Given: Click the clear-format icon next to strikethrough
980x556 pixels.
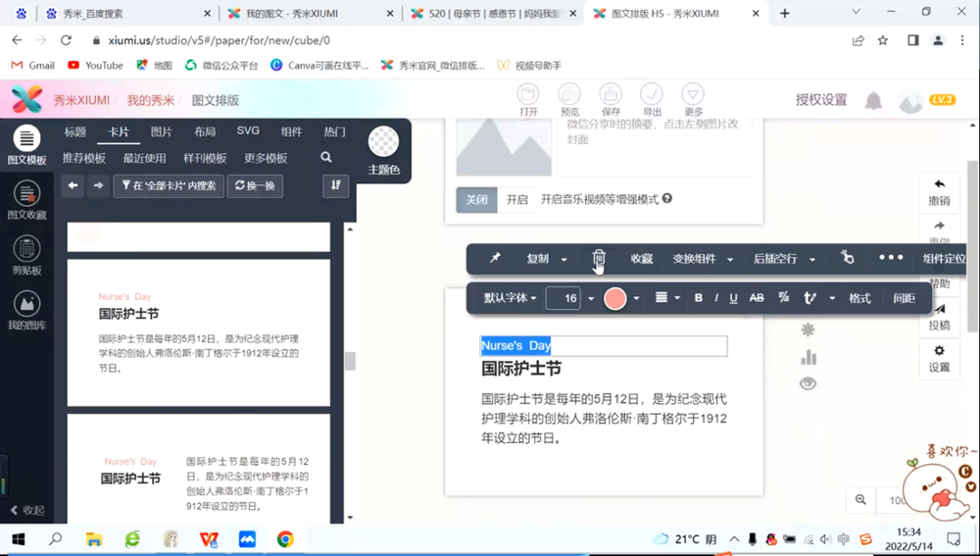Looking at the screenshot, I should click(784, 298).
